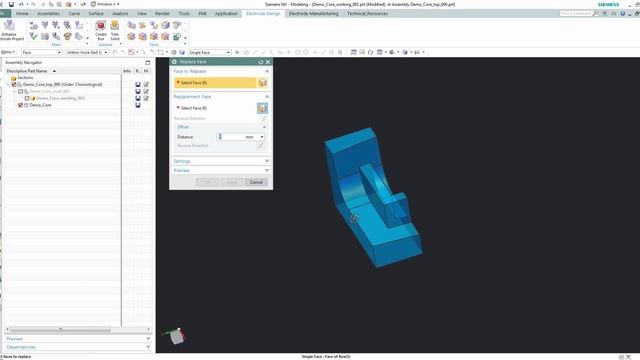
Task: Click the horizontal scrollbar of Assembly Navigator
Action: click(60, 329)
